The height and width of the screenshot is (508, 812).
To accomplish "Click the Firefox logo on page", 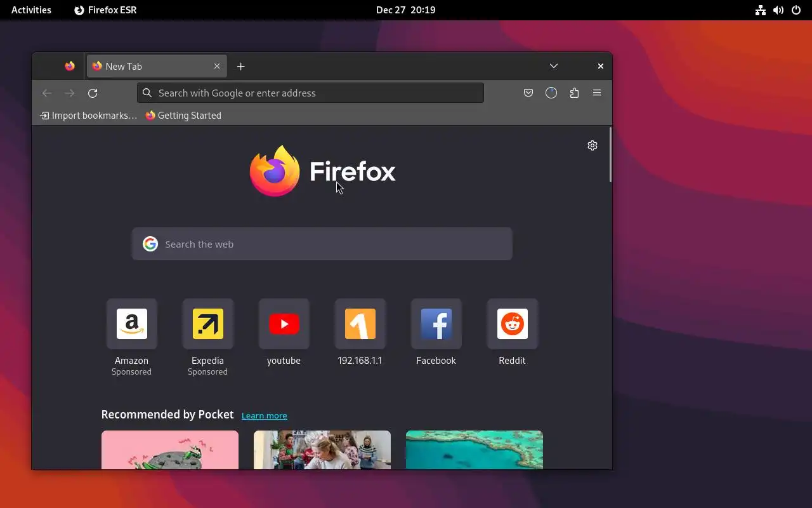I will tap(322, 171).
